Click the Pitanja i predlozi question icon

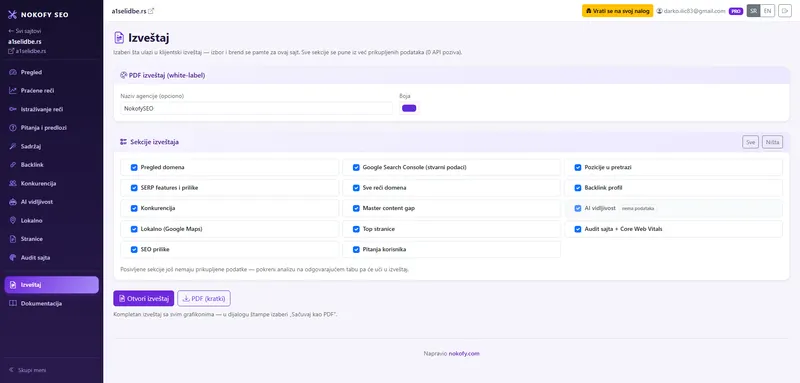pyautogui.click(x=13, y=128)
